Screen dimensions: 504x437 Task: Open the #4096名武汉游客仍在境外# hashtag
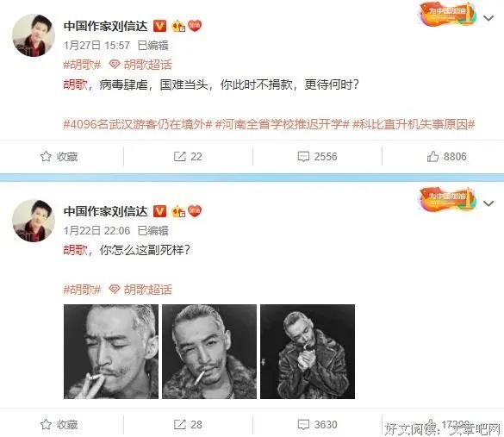[x=138, y=124]
